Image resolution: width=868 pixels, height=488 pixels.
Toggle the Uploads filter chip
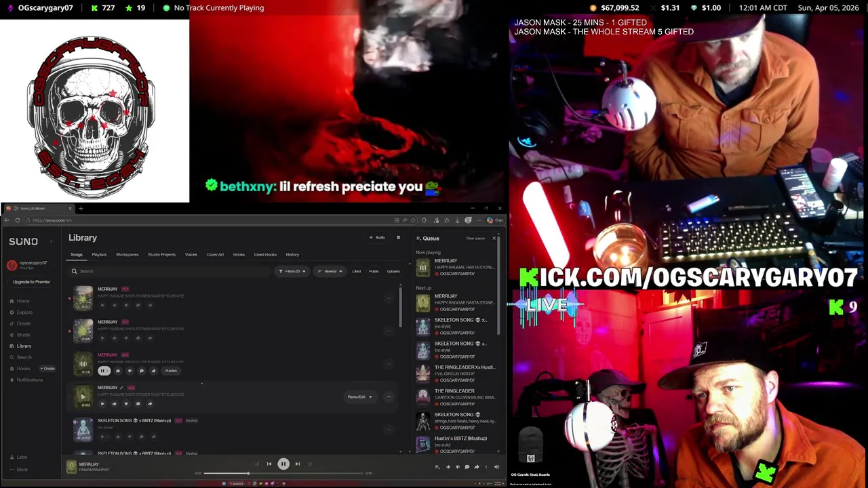pos(393,272)
